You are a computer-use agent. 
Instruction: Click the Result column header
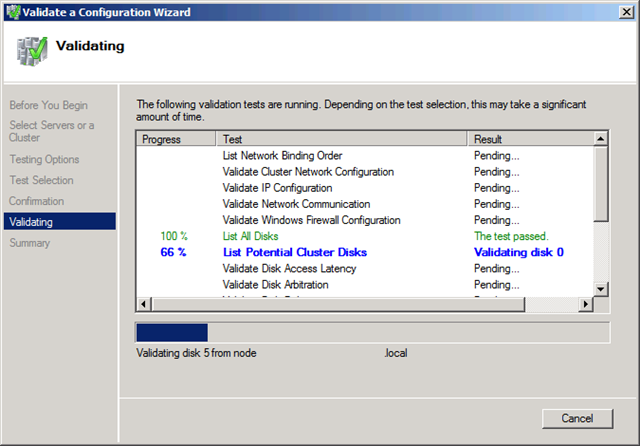tap(530, 139)
